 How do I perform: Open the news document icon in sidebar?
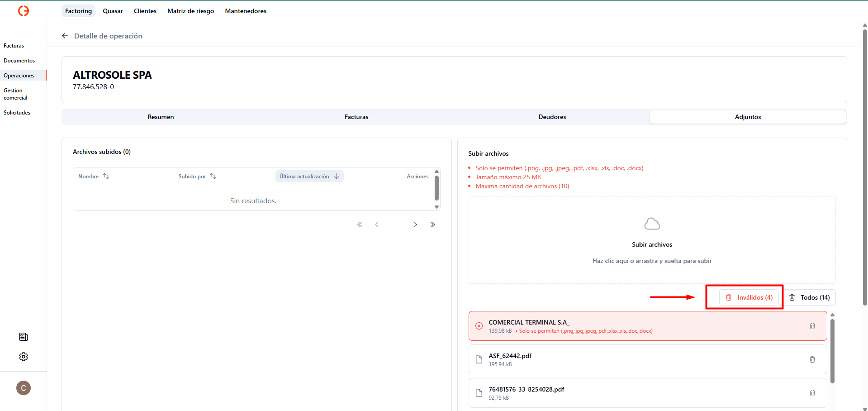(24, 337)
